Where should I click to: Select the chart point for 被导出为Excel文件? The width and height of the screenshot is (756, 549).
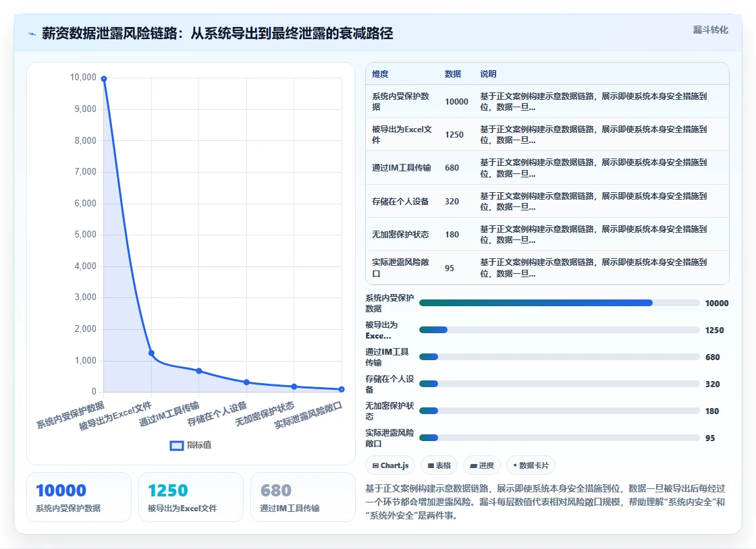(x=151, y=353)
